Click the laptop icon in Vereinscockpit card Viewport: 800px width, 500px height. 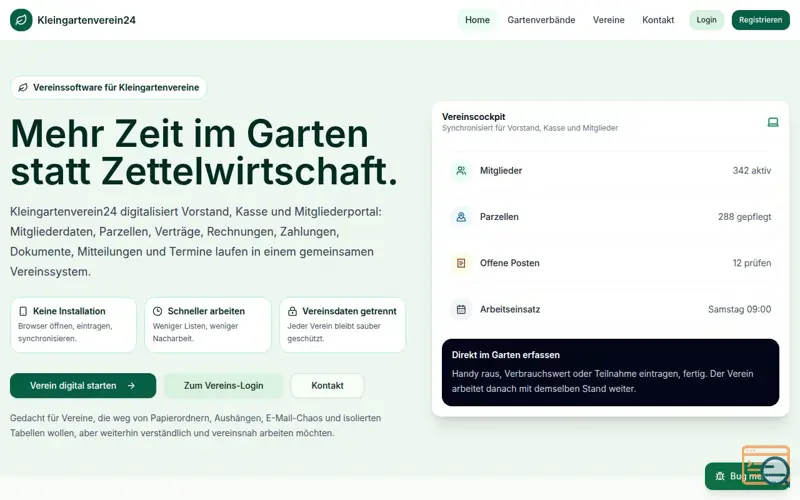pyautogui.click(x=773, y=122)
